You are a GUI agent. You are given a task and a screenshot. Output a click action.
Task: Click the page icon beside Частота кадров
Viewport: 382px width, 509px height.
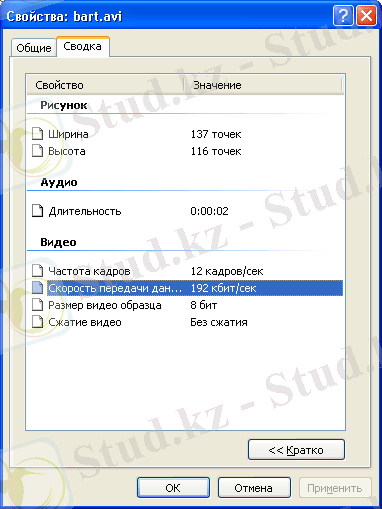coord(38,271)
